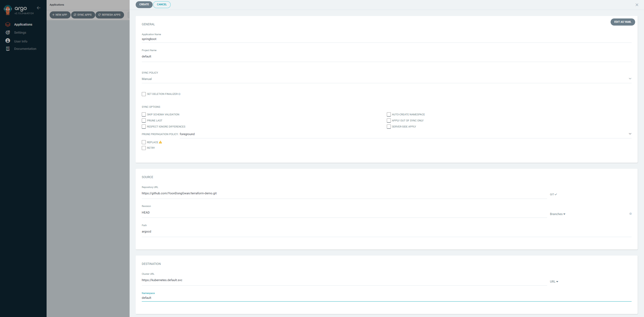Toggle the Retry checkbox

coord(144,148)
